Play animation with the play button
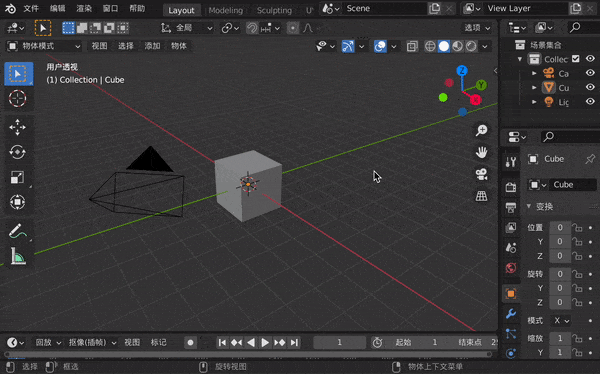 (265, 343)
